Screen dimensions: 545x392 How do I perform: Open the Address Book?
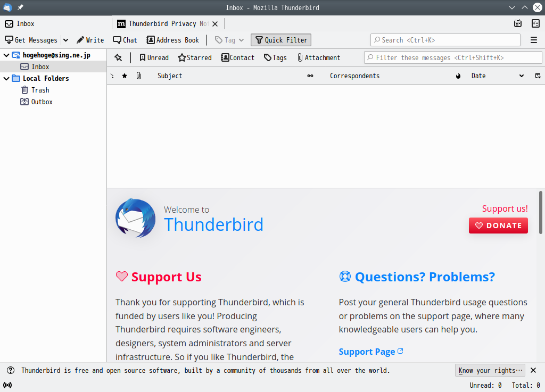173,40
